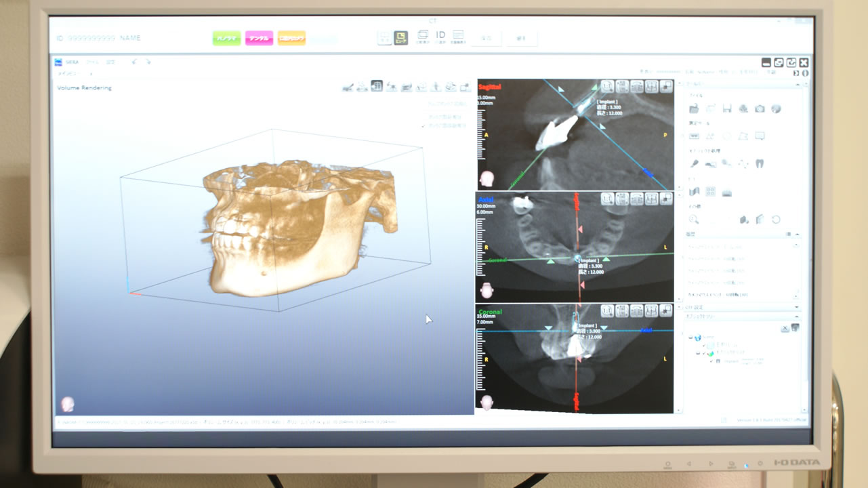Screen dimensions: 868x488
Task: Click the magnifier zoom icon
Action: pos(694,219)
